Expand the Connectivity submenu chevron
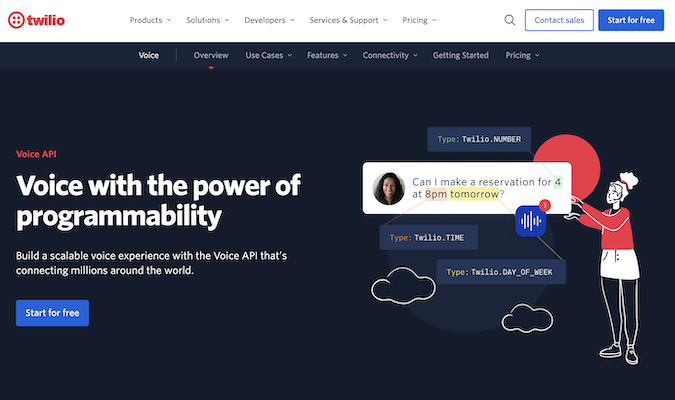The image size is (675, 400). 415,56
